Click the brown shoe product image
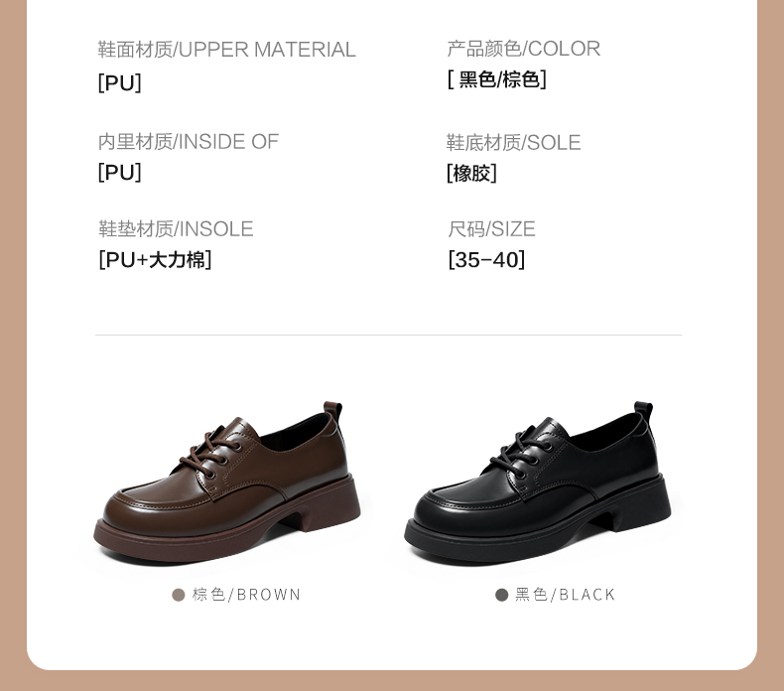 click(x=227, y=482)
